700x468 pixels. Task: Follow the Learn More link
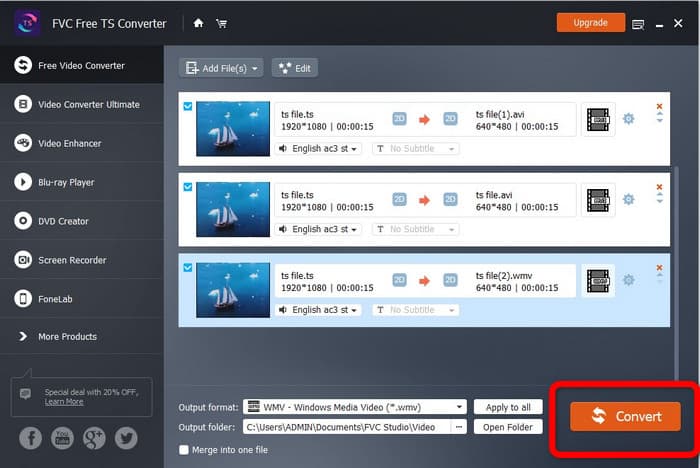pos(64,401)
